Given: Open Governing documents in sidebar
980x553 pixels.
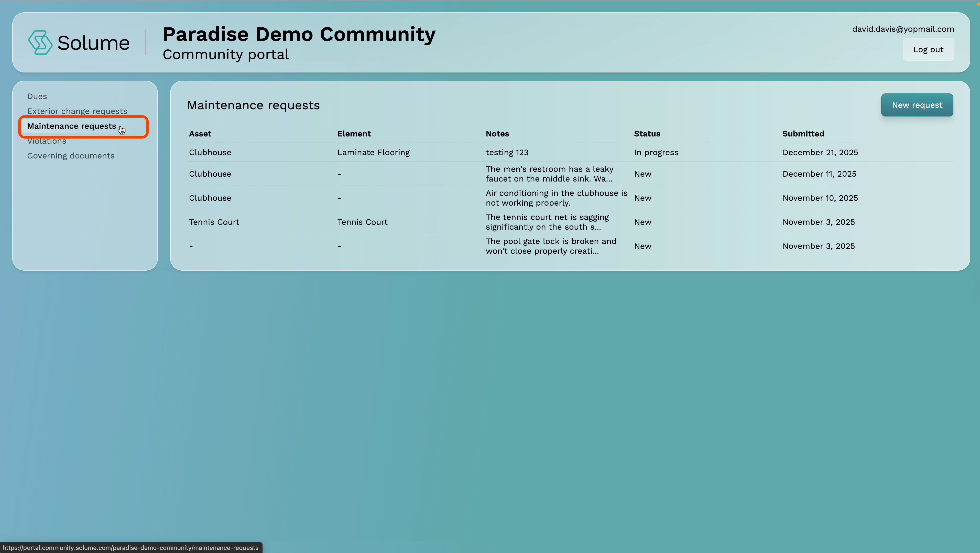Looking at the screenshot, I should click(x=71, y=156).
